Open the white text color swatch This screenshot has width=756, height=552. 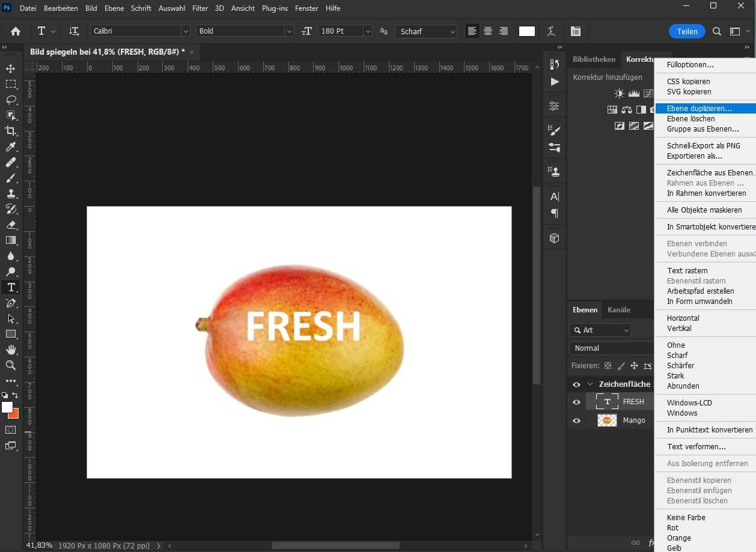526,31
